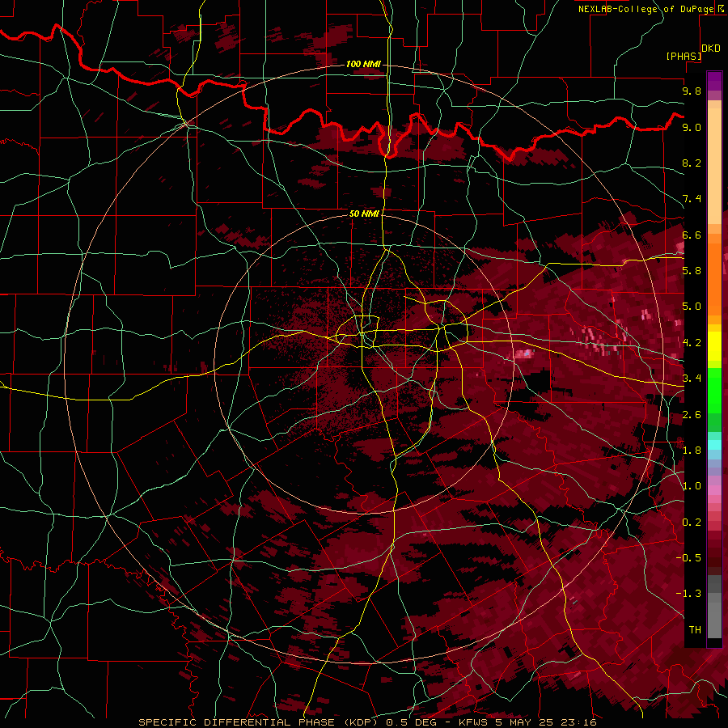Click the 7.4 value on the color scale

pyautogui.click(x=692, y=199)
